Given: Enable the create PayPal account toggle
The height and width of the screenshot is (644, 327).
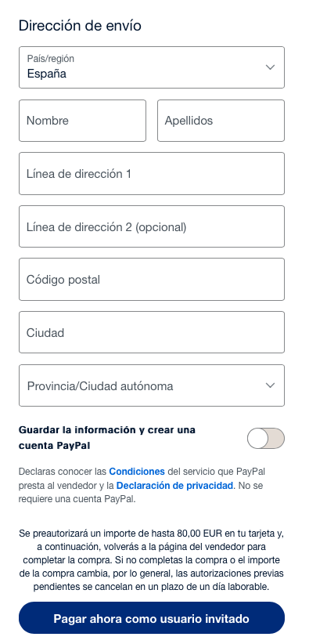Looking at the screenshot, I should point(265,438).
